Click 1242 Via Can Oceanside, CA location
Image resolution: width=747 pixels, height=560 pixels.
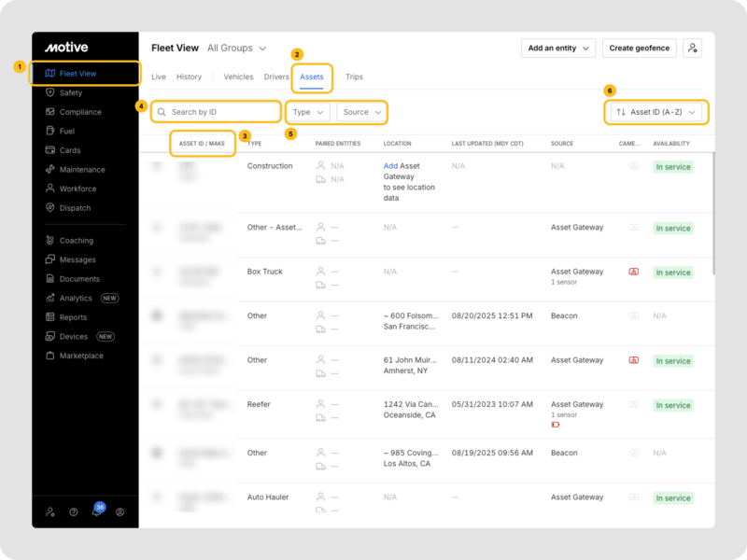pos(411,410)
